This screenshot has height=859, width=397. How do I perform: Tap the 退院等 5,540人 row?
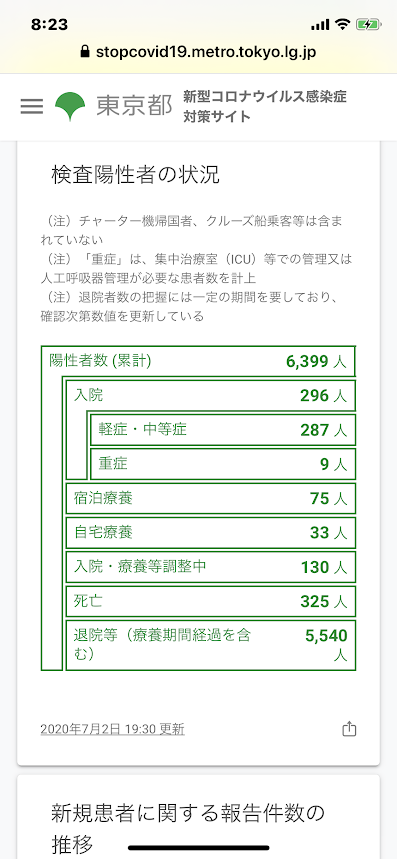(211, 645)
